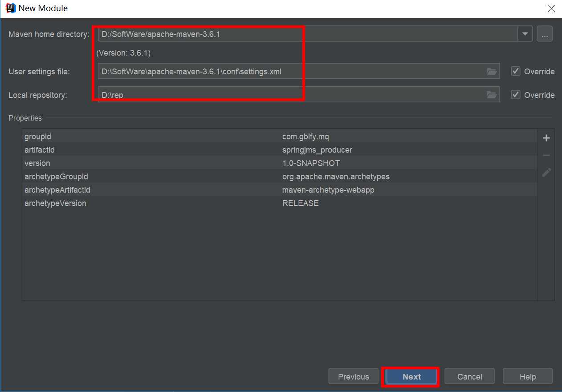
Task: Click the Previous button
Action: coord(354,376)
